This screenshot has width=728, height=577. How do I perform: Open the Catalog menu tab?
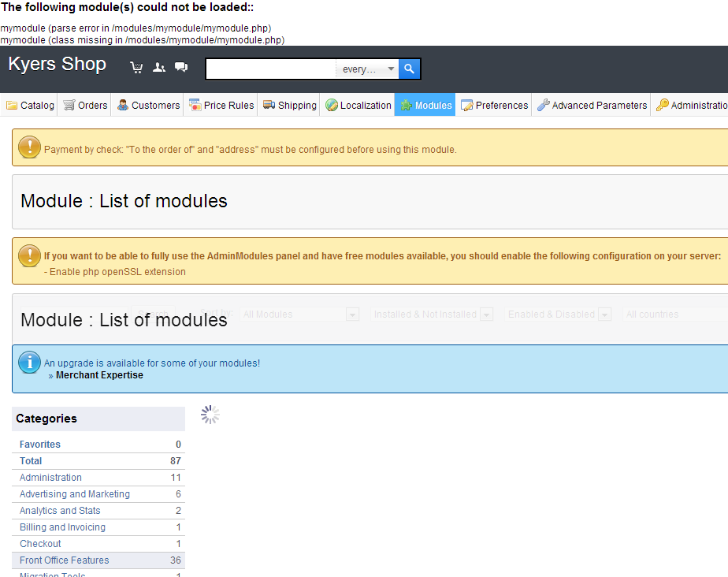coord(30,105)
